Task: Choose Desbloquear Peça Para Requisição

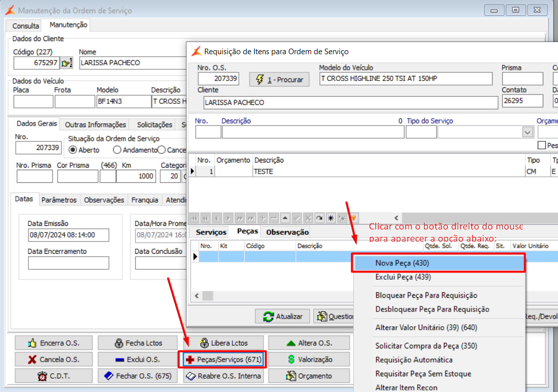Action: tap(439, 309)
